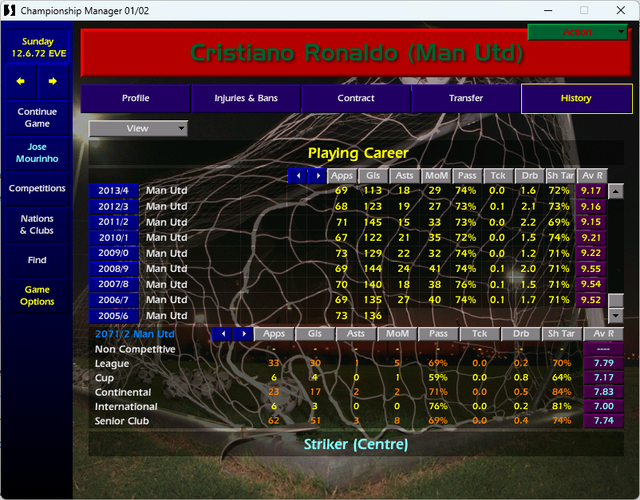Open the Competitions menu
The image size is (640, 500).
tap(37, 189)
